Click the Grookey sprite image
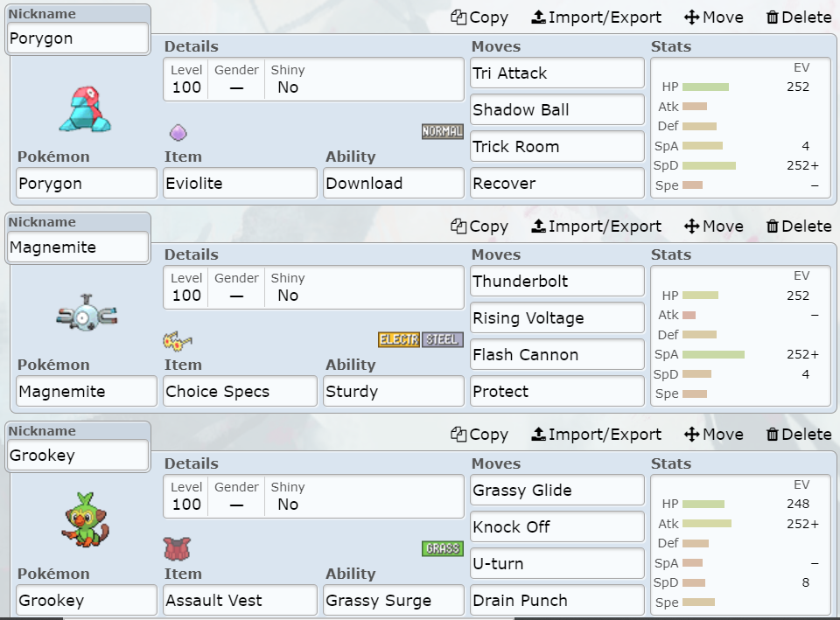840x620 pixels. (x=85, y=520)
